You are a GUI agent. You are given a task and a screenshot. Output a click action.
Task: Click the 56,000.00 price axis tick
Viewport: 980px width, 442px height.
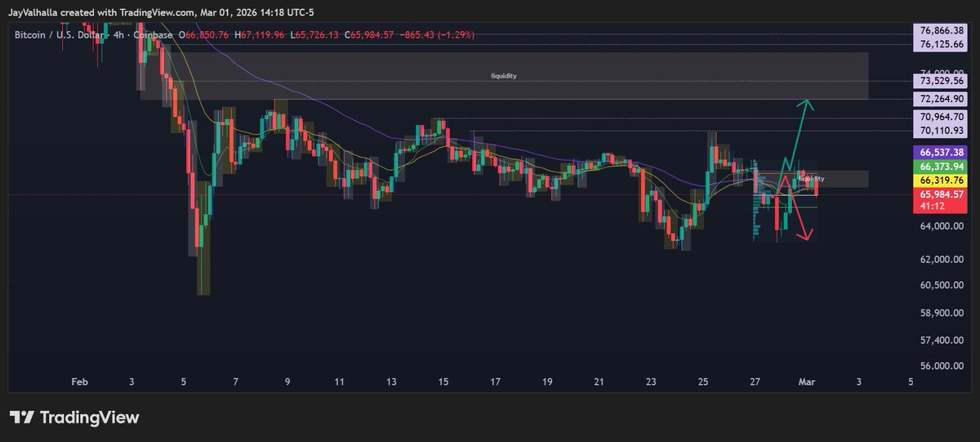(x=942, y=367)
